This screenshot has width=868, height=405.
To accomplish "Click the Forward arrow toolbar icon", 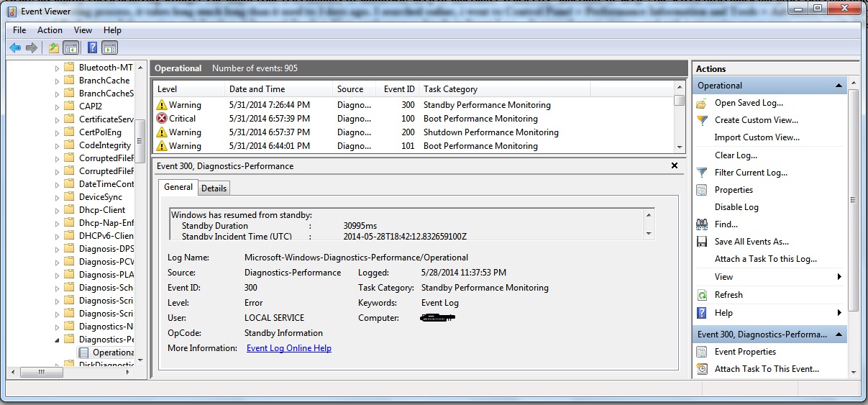I will pyautogui.click(x=31, y=47).
